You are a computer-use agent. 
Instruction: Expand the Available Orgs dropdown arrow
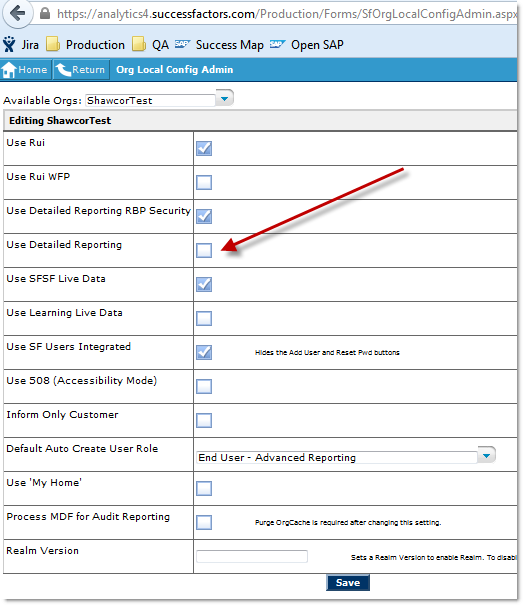click(x=225, y=98)
